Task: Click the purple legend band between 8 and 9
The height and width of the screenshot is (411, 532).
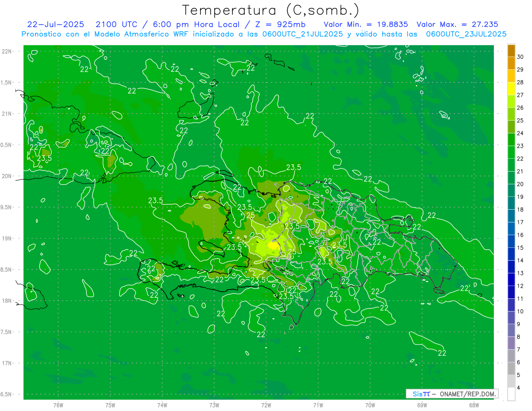Action: click(511, 330)
